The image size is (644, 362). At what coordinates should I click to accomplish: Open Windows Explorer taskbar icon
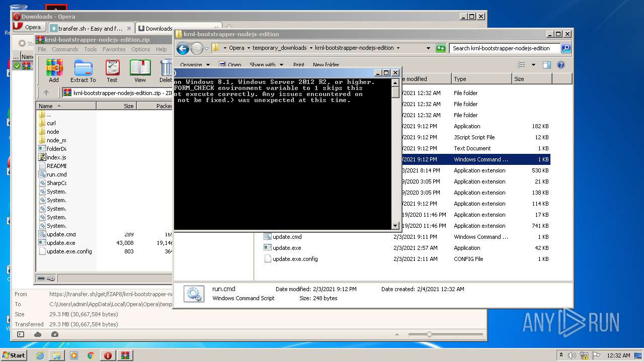point(57,355)
